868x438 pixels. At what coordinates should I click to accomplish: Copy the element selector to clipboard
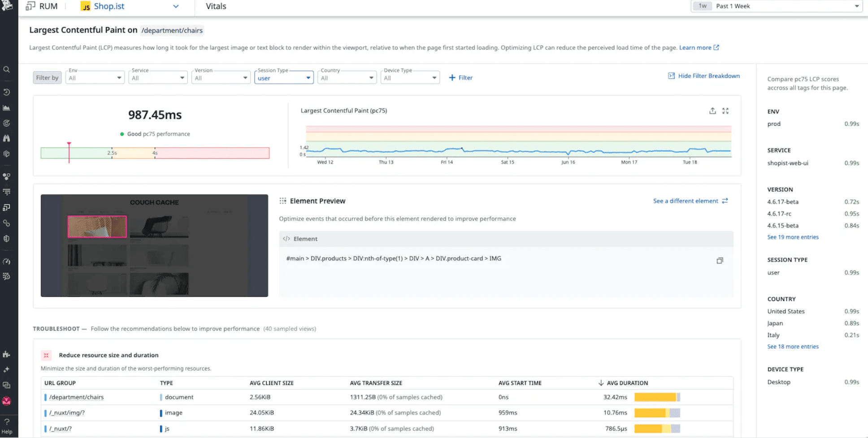coord(720,261)
